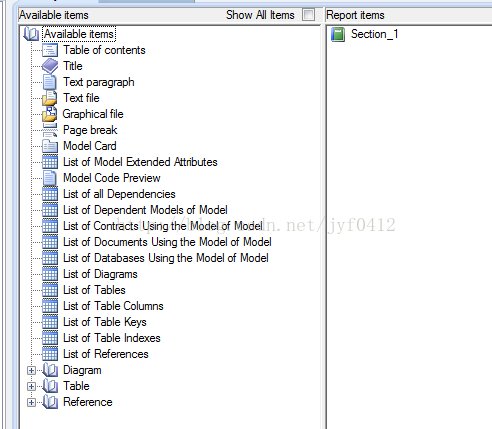
Task: Select List of References label
Action: point(106,354)
